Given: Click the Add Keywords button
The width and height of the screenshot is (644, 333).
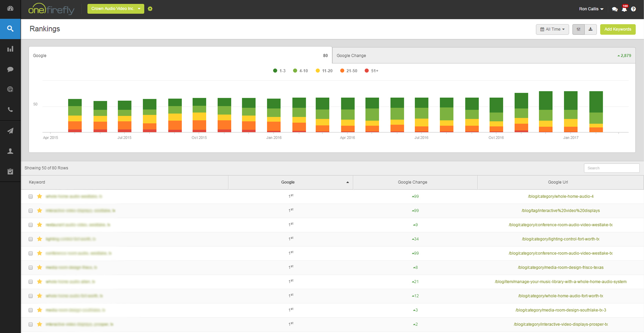Looking at the screenshot, I should tap(617, 29).
